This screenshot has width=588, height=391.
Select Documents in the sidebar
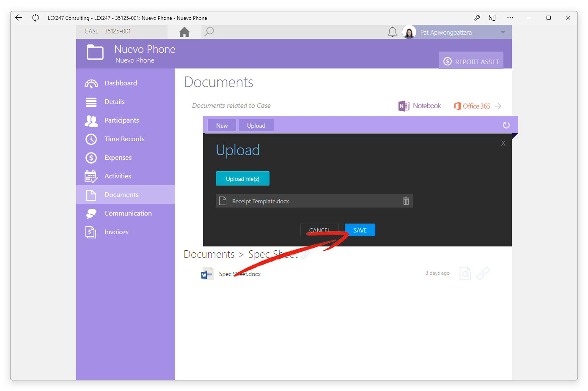pyautogui.click(x=126, y=194)
